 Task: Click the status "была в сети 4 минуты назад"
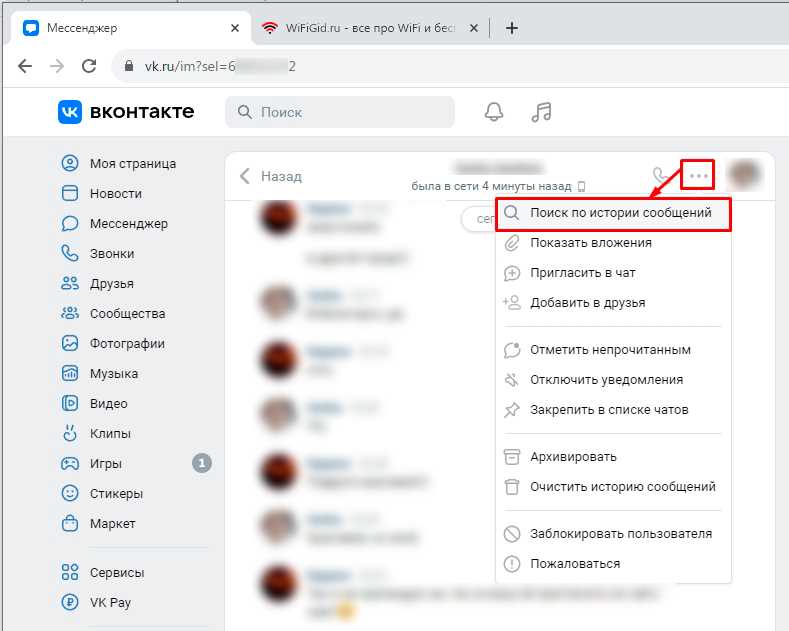pos(491,186)
